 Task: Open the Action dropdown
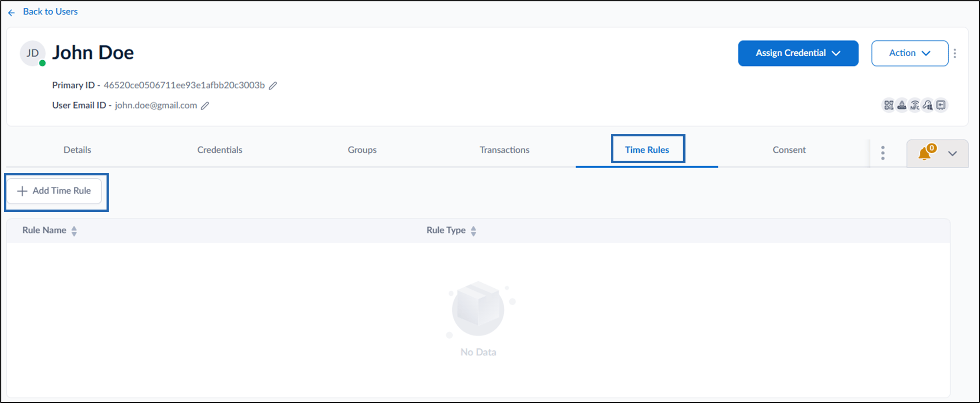coord(910,53)
